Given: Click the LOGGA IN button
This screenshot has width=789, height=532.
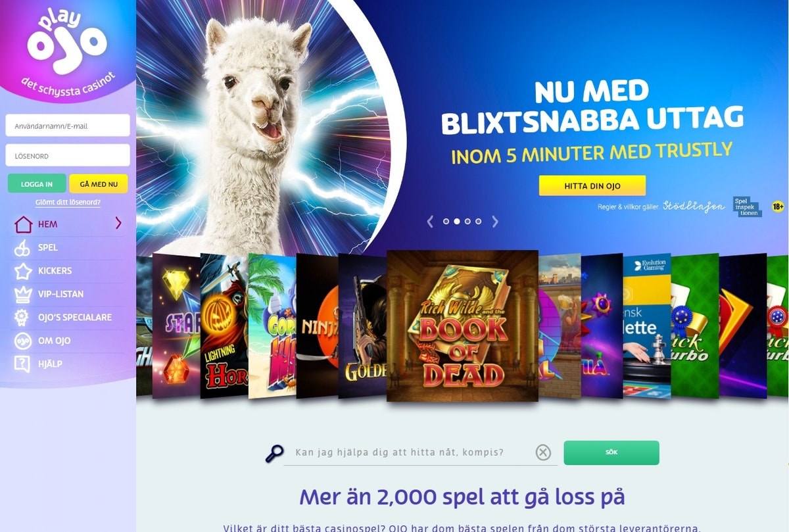Looking at the screenshot, I should [37, 183].
